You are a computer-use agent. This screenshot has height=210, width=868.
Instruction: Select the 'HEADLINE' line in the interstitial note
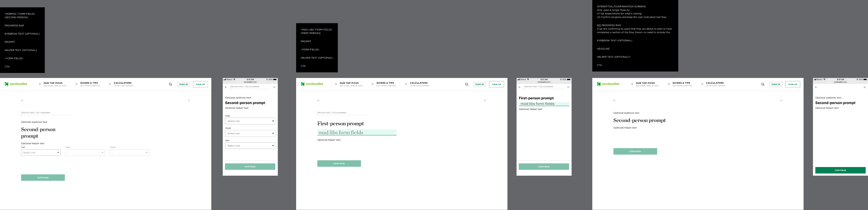click(603, 49)
